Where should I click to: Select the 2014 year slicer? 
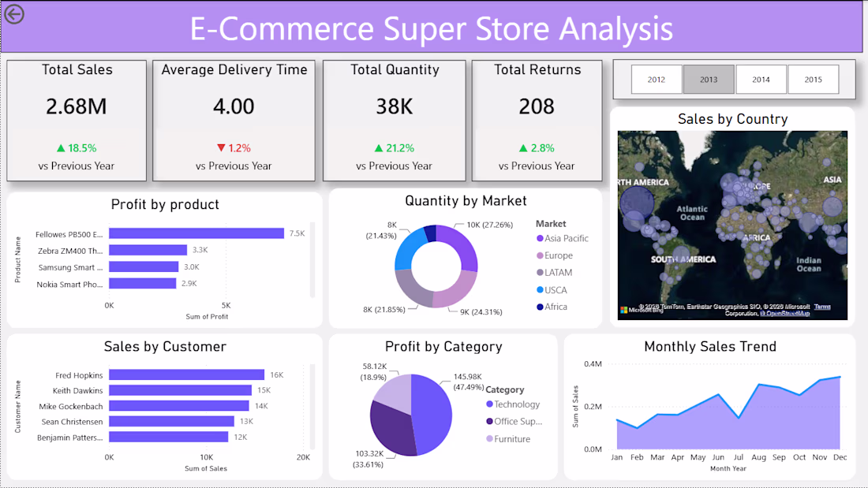761,80
